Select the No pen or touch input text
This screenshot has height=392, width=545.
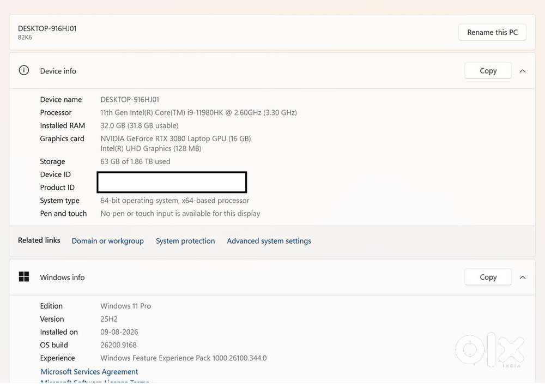(x=180, y=214)
